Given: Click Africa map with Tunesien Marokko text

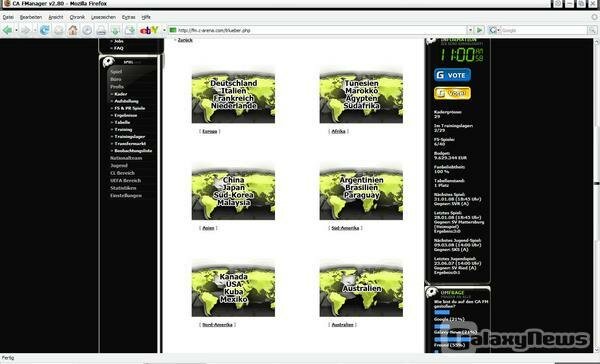Looking at the screenshot, I should pyautogui.click(x=361, y=95).
